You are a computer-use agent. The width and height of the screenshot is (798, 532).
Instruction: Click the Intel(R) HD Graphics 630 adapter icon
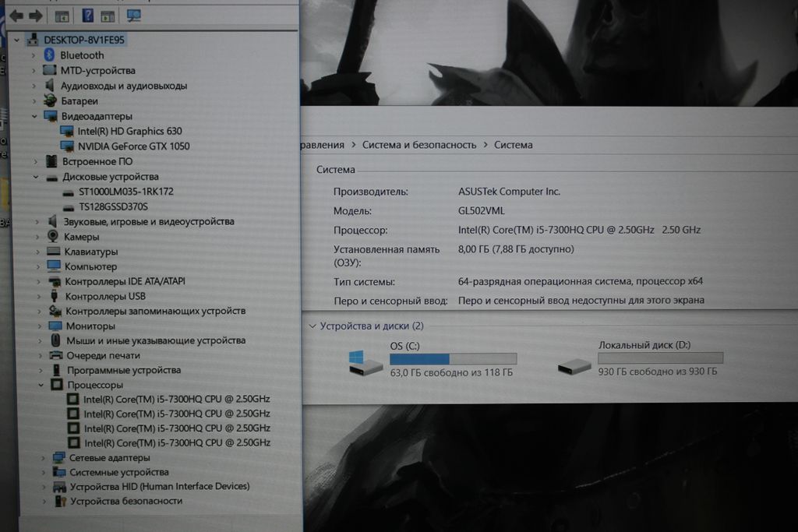[67, 131]
